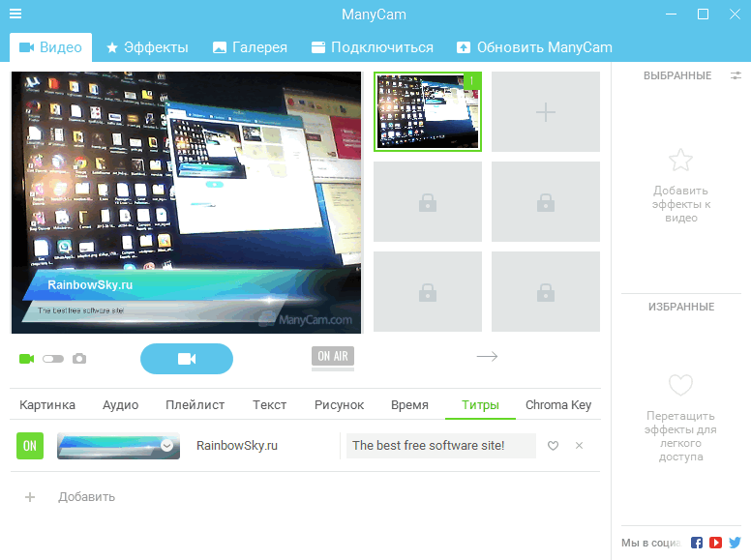Open the Текст tab
This screenshot has height=560, width=751.
(270, 405)
